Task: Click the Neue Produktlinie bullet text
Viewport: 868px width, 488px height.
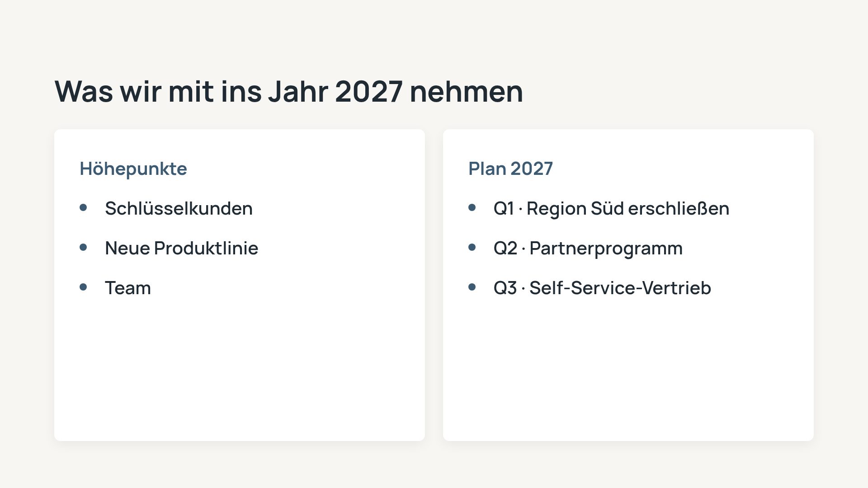Action: 181,248
